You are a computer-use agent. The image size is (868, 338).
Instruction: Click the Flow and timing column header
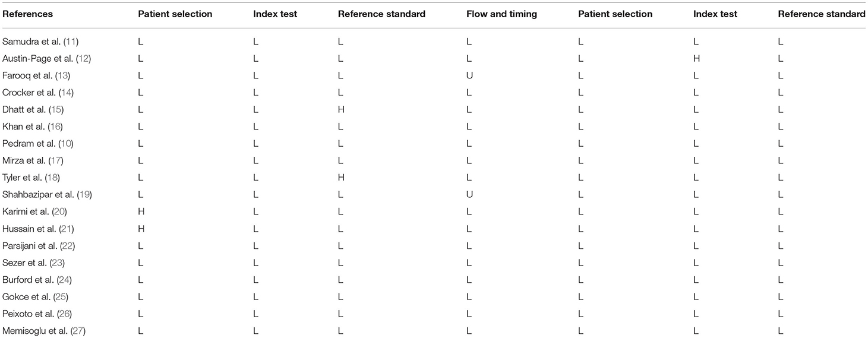(502, 14)
